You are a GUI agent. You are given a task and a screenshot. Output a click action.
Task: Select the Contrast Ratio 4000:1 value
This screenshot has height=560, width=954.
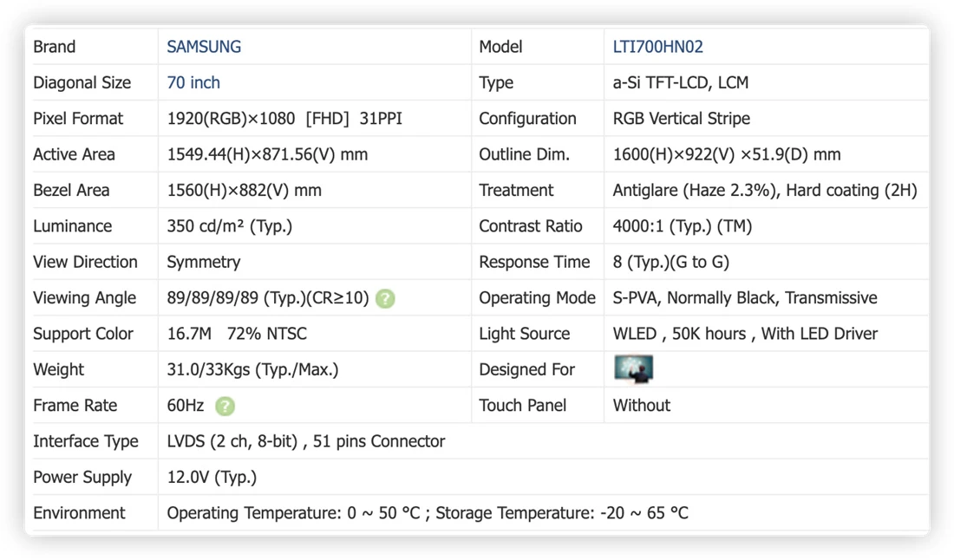pos(682,226)
